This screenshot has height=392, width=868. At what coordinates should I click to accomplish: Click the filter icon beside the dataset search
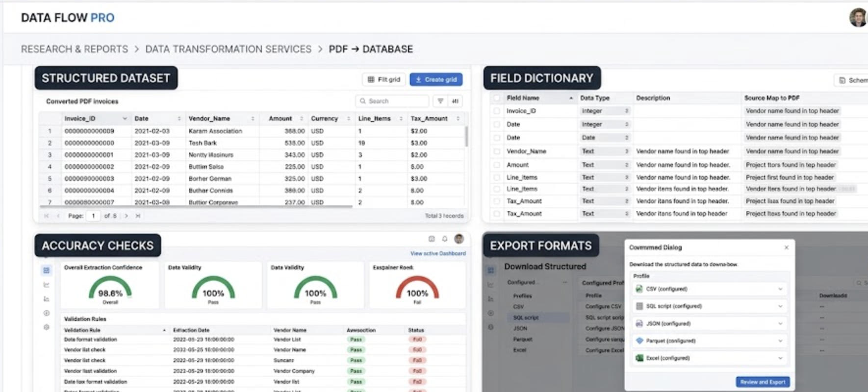(x=440, y=101)
